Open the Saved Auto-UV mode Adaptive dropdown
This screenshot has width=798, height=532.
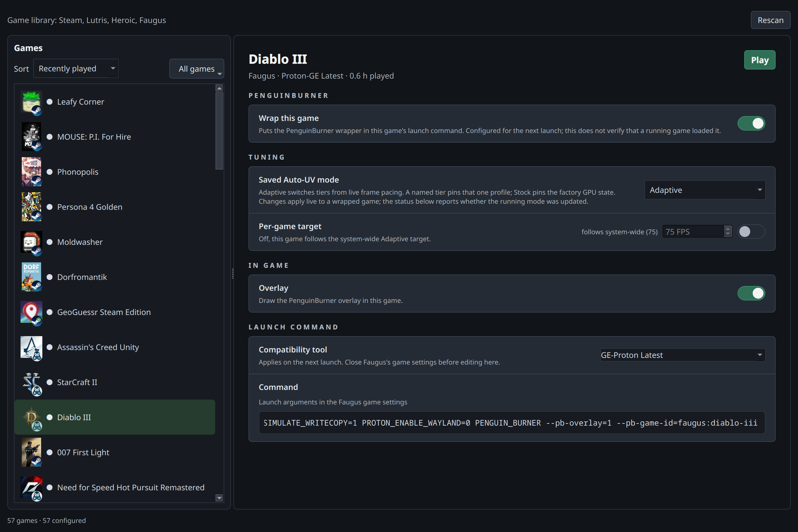click(x=705, y=190)
